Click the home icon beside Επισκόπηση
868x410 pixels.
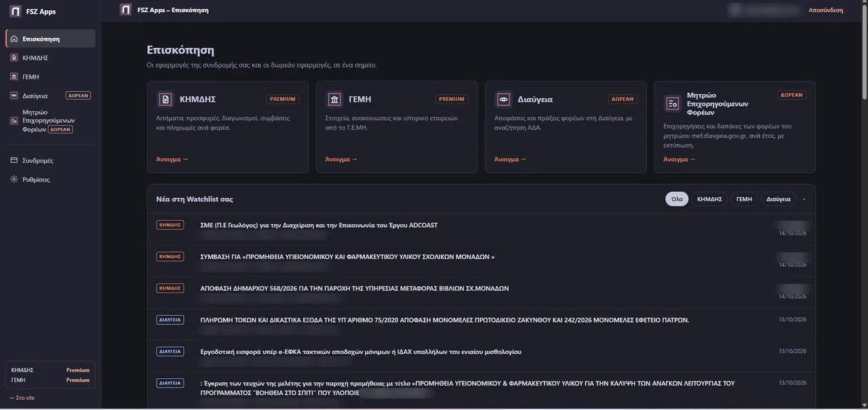pos(14,39)
